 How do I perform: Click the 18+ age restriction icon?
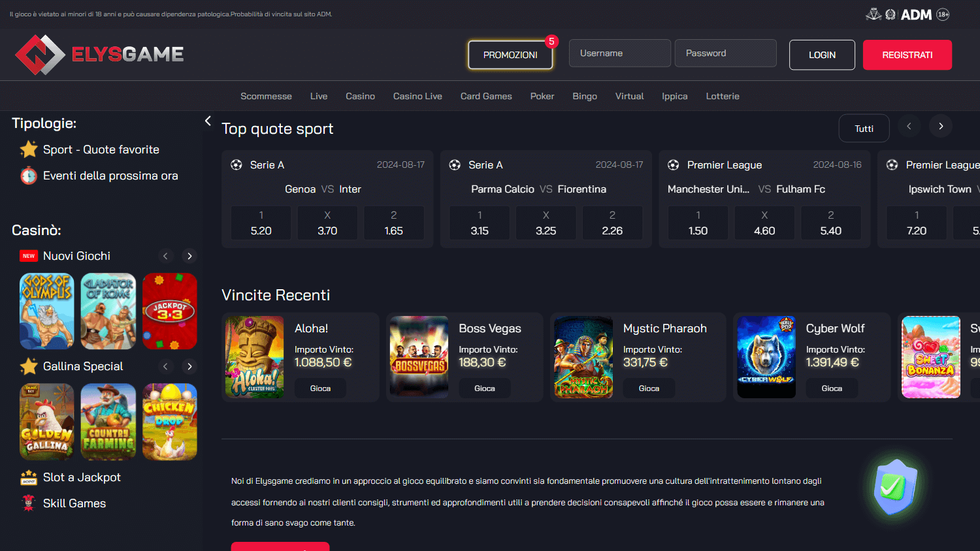point(943,14)
